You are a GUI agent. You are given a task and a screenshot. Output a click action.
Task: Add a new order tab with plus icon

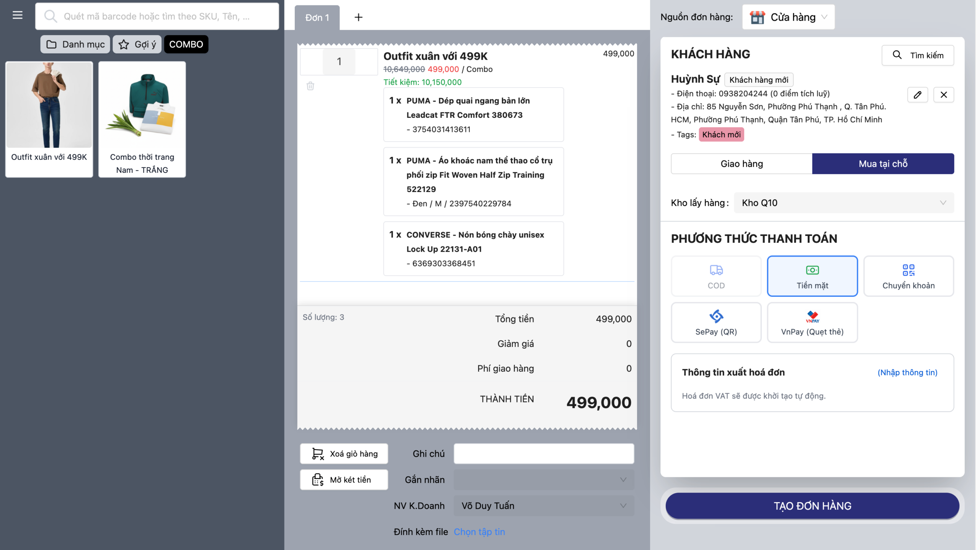pos(358,17)
